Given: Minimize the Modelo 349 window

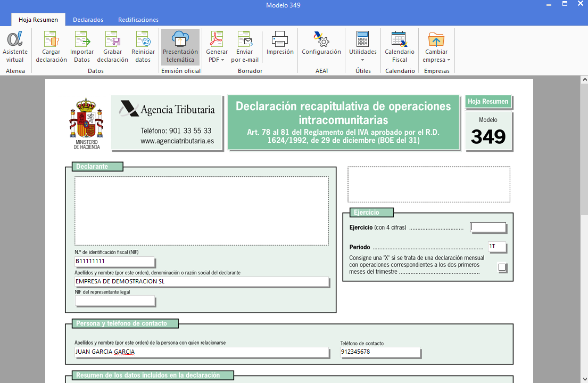Looking at the screenshot, I should [x=549, y=5].
